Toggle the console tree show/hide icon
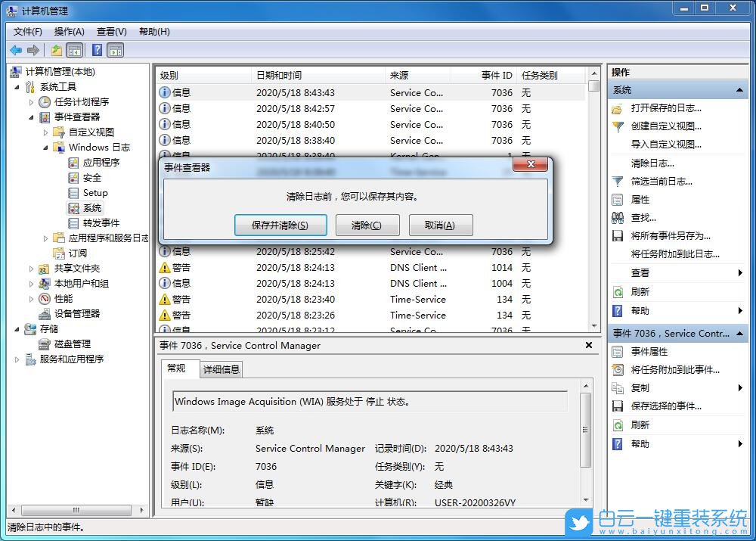The height and width of the screenshot is (541, 756). (76, 50)
